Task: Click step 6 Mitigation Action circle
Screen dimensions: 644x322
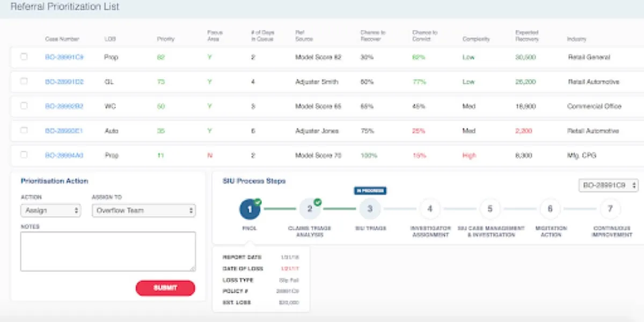Action: pos(550,209)
